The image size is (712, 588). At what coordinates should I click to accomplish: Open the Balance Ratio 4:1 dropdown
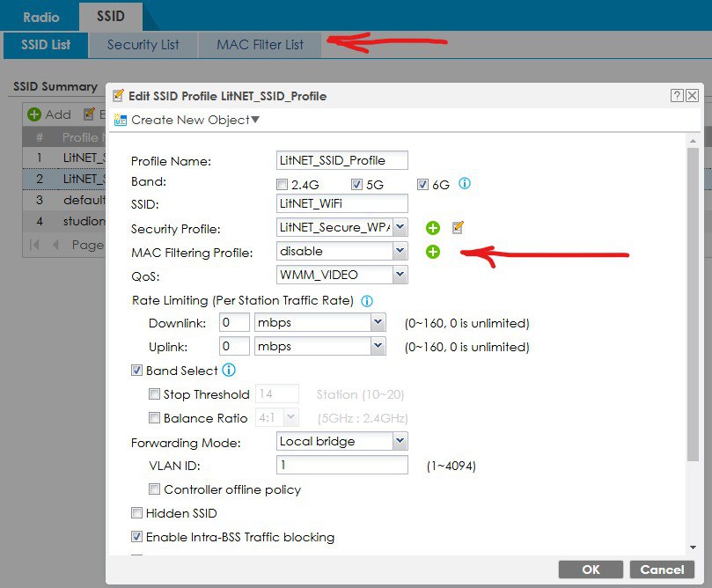[291, 417]
